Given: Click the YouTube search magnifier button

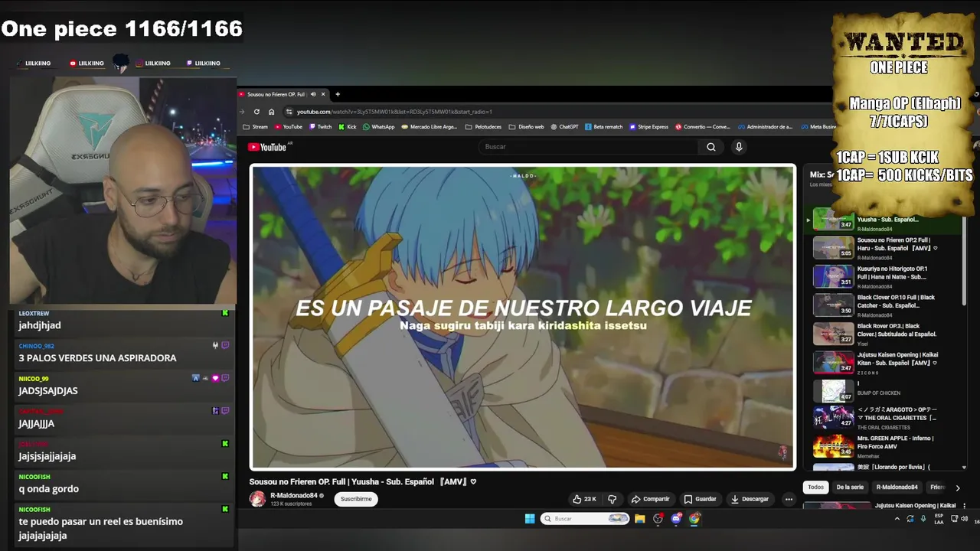Looking at the screenshot, I should point(711,147).
